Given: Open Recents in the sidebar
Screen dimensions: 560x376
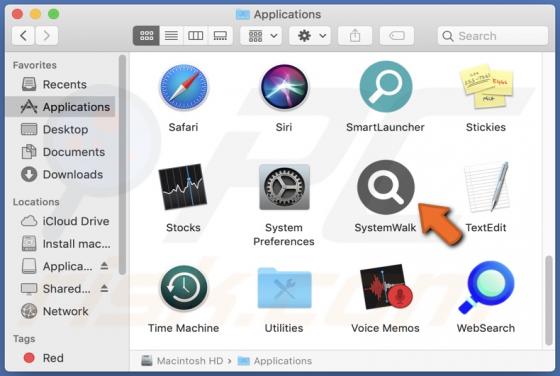Looking at the screenshot, I should (x=60, y=85).
